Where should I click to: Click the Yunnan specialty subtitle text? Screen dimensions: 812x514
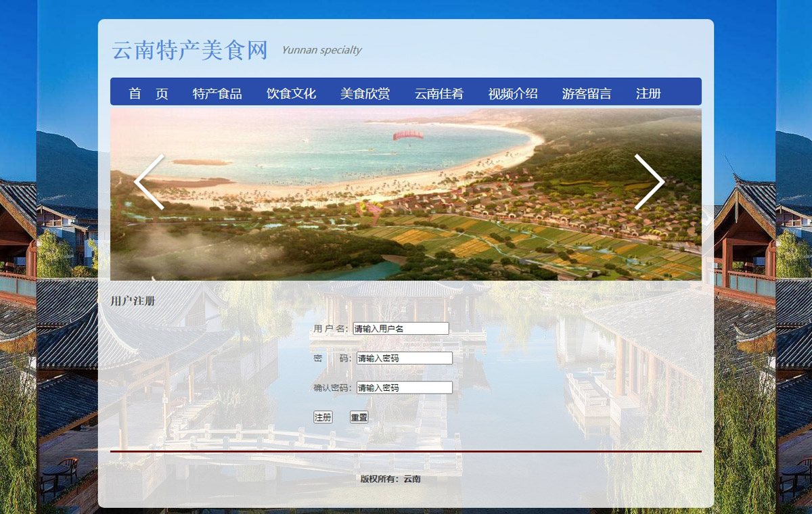coord(321,49)
